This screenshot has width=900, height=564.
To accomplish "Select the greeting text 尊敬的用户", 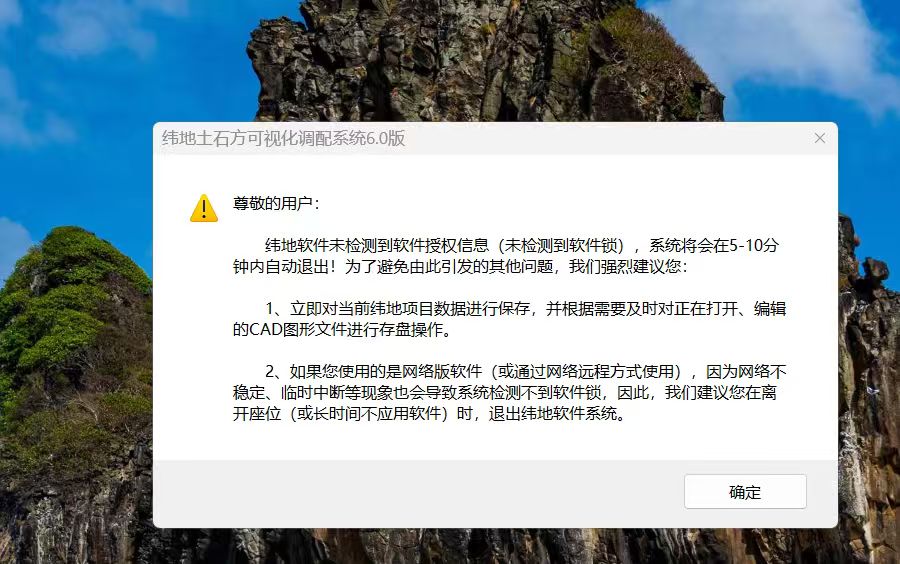I will pos(273,203).
